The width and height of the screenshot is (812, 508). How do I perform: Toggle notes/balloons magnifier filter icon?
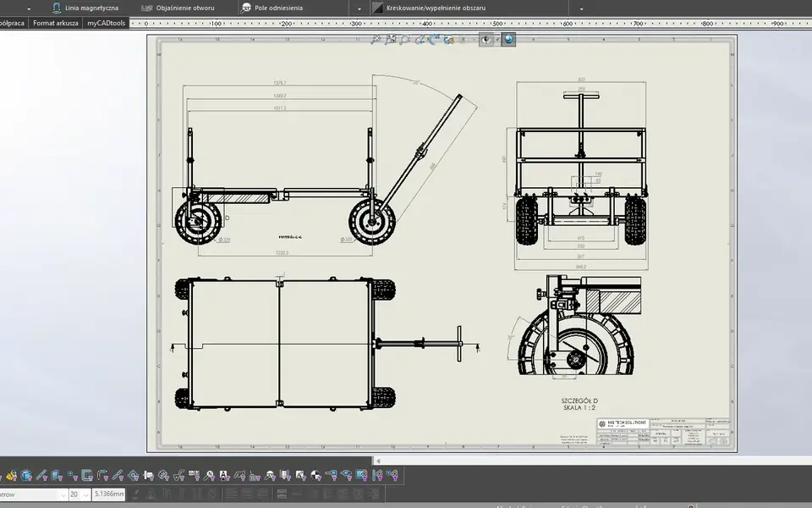tap(209, 475)
